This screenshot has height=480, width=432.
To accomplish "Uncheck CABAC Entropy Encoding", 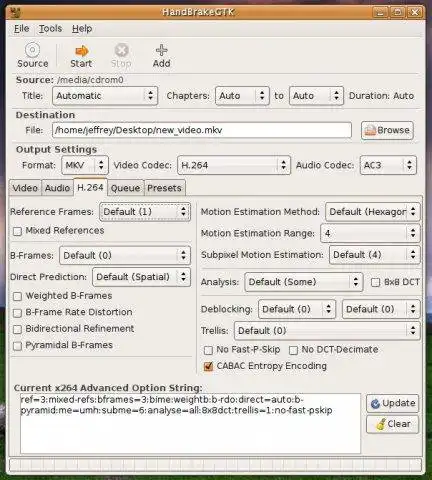I will (x=208, y=367).
